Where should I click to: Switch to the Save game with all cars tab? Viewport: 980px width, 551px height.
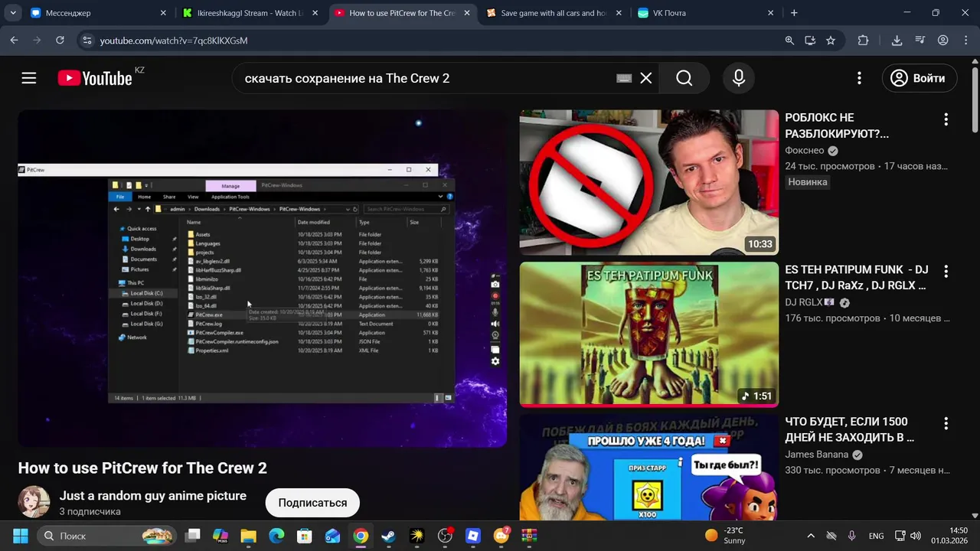point(554,13)
